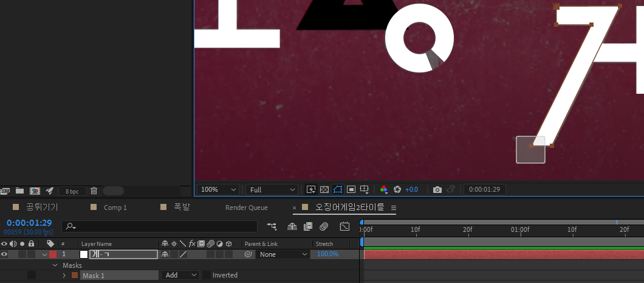The height and width of the screenshot is (283, 644).
Task: Collapse layer 1 properties
Action: pos(44,254)
